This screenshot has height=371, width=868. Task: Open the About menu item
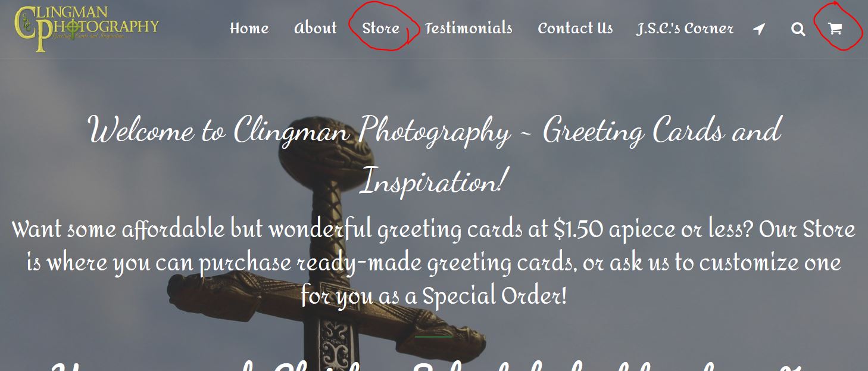[316, 28]
